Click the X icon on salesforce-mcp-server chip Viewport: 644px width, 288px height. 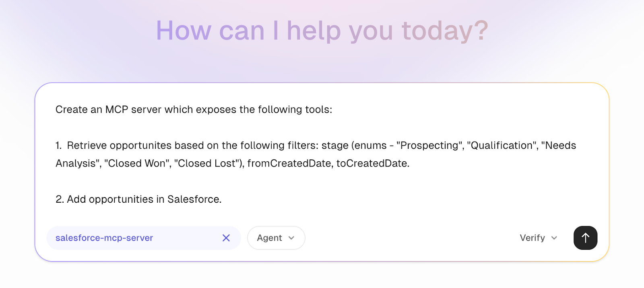pyautogui.click(x=226, y=238)
